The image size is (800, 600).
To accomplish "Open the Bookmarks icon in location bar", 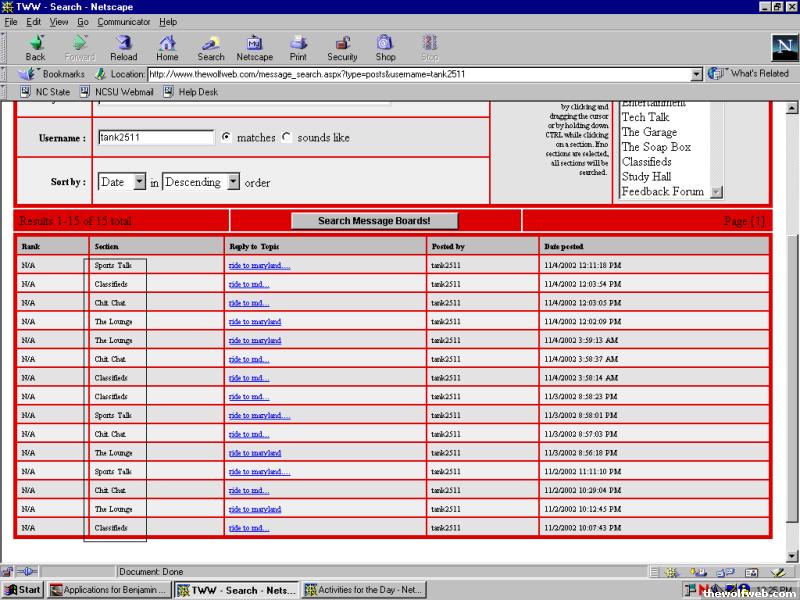I will pyautogui.click(x=27, y=74).
